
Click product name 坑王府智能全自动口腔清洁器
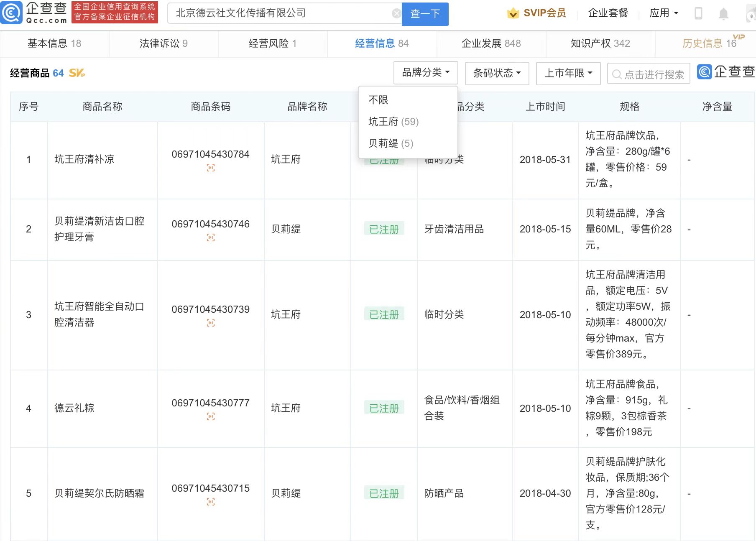tap(100, 314)
